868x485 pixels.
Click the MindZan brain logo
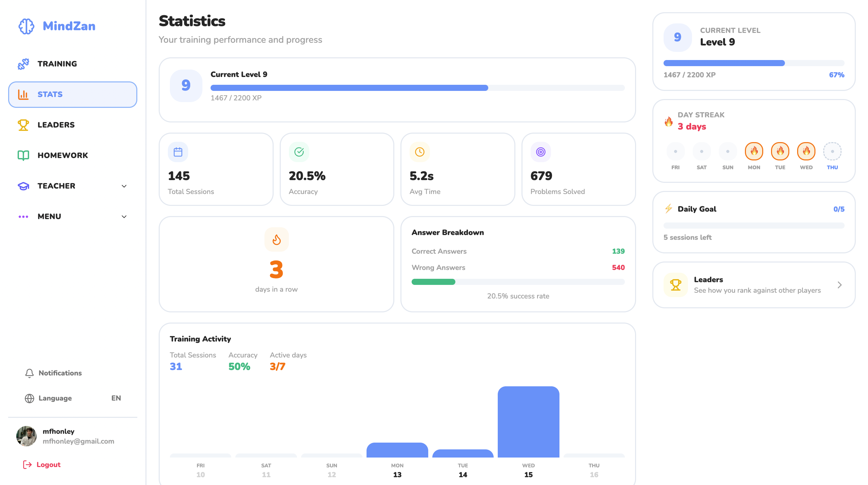[x=26, y=26]
